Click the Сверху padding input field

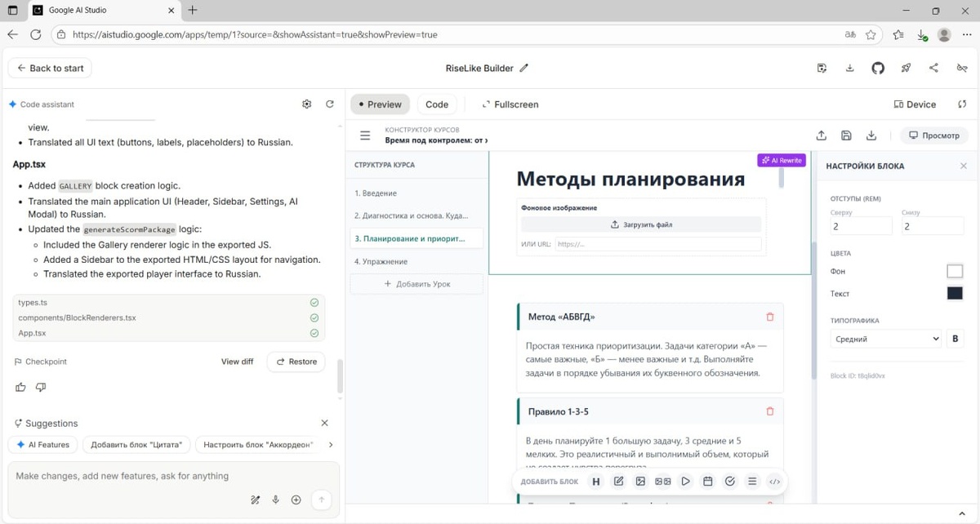pos(862,226)
